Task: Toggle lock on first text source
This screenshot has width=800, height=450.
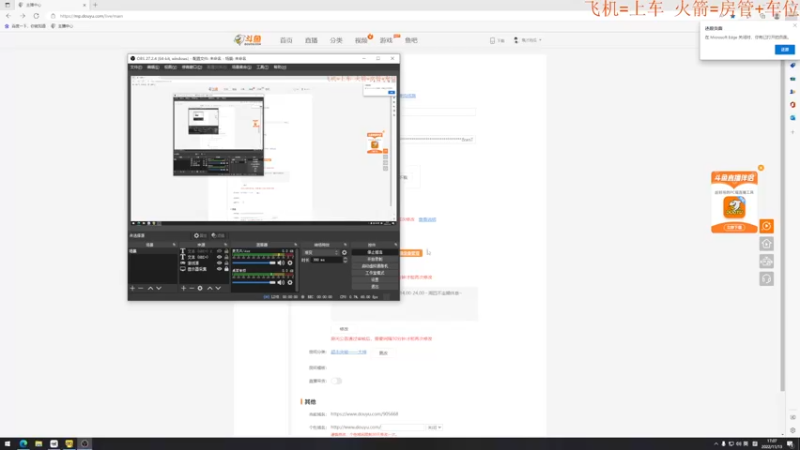Action: 227,251
